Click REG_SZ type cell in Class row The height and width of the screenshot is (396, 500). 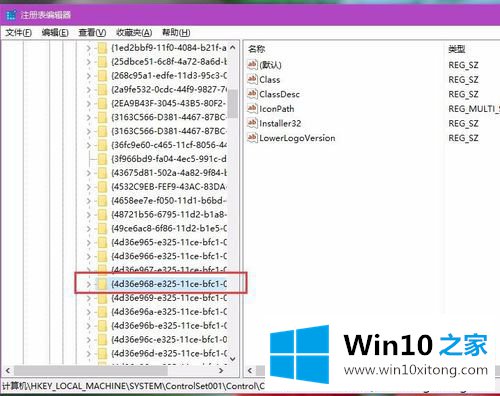click(463, 80)
